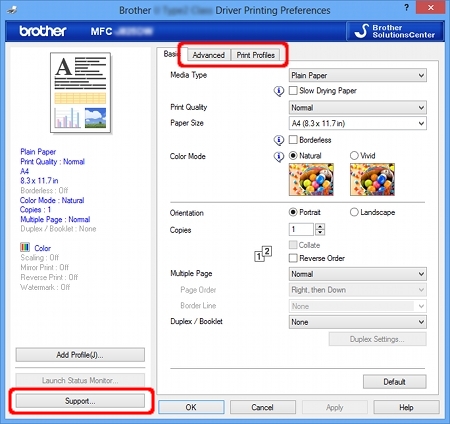450x424 pixels.
Task: Click the Default button
Action: pyautogui.click(x=394, y=382)
